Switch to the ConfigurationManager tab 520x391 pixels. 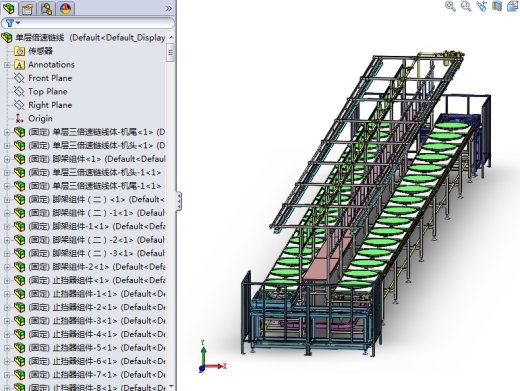[x=46, y=8]
